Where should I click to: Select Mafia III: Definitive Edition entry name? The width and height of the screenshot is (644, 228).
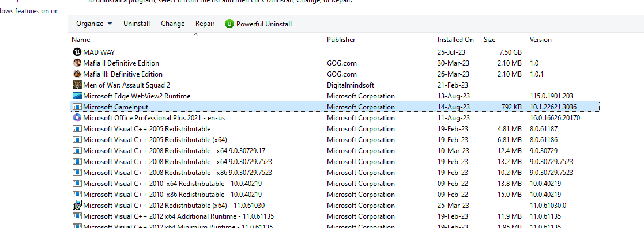pyautogui.click(x=123, y=74)
